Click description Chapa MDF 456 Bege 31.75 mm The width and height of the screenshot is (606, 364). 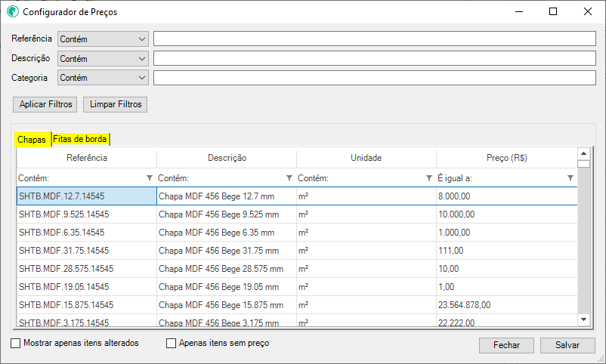coord(227,251)
